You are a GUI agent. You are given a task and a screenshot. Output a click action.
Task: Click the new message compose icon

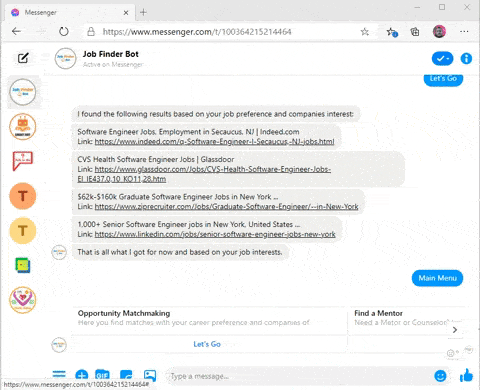click(23, 58)
